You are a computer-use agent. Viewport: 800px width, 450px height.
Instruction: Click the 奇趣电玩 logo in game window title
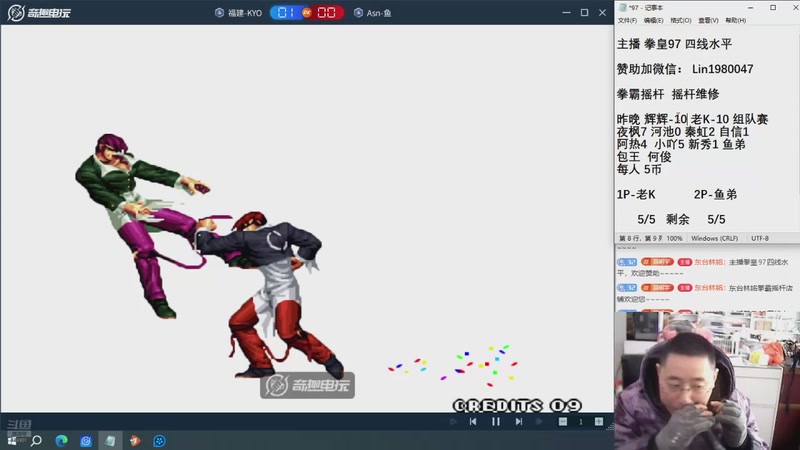point(39,13)
